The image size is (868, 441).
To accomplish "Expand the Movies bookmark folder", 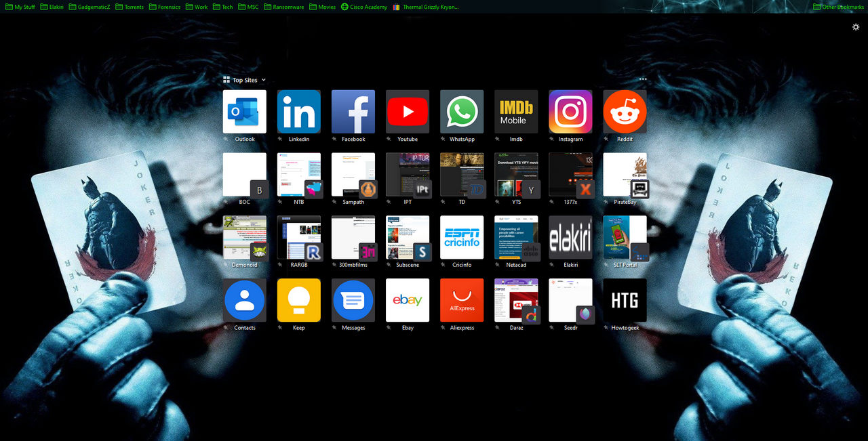I will point(322,7).
